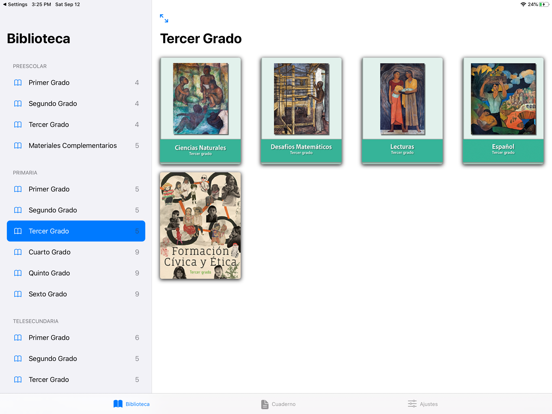Click the PRIMARIA section header

point(25,173)
